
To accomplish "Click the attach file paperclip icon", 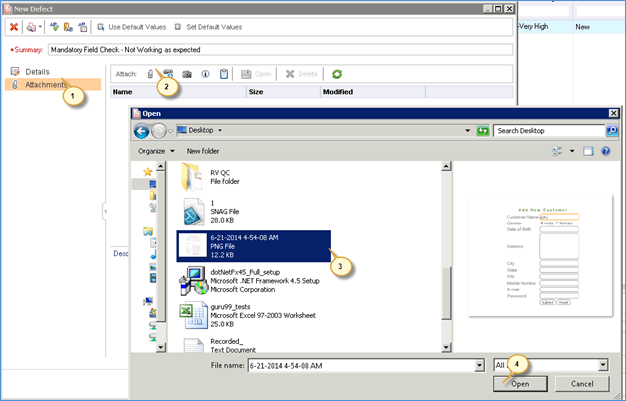I will 151,74.
